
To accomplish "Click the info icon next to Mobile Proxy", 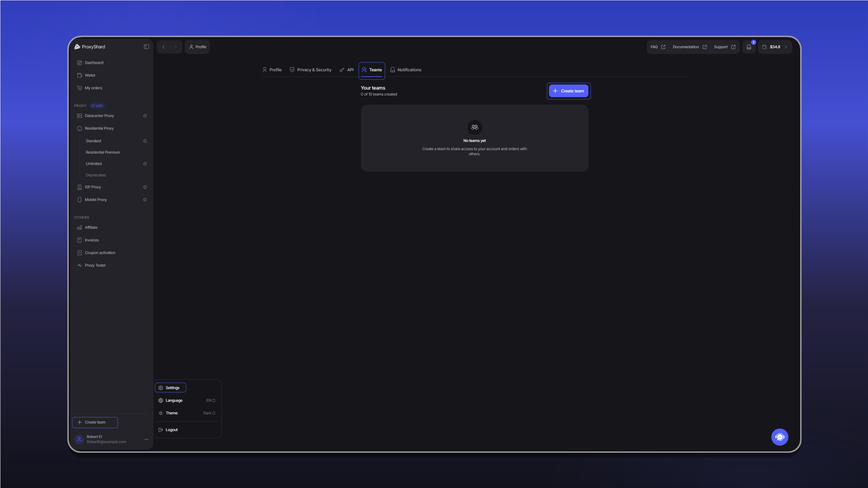I will coord(145,200).
